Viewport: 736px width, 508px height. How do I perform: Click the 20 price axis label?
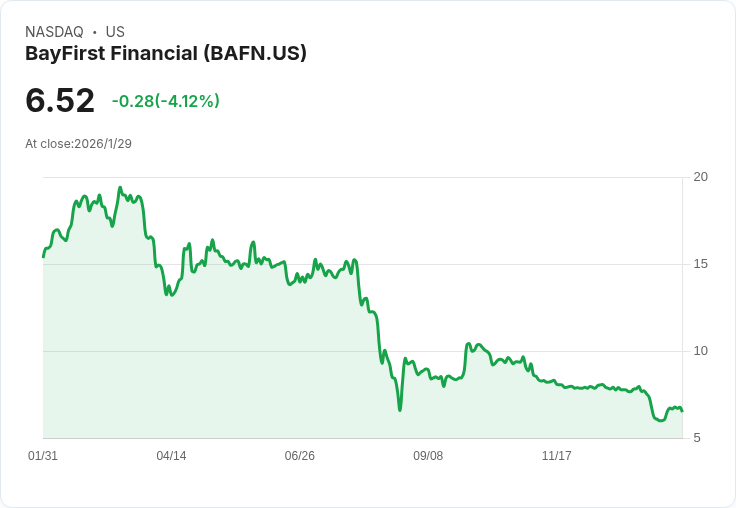[701, 177]
